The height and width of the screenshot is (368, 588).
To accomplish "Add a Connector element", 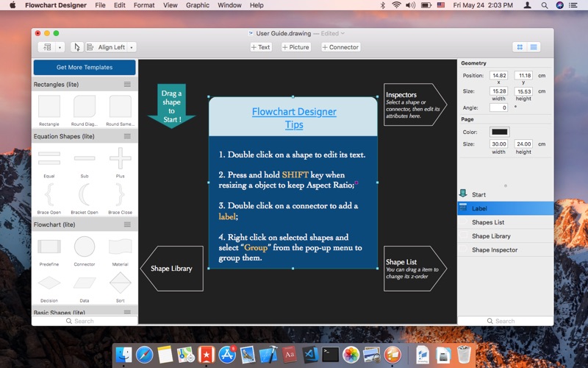I will (341, 47).
